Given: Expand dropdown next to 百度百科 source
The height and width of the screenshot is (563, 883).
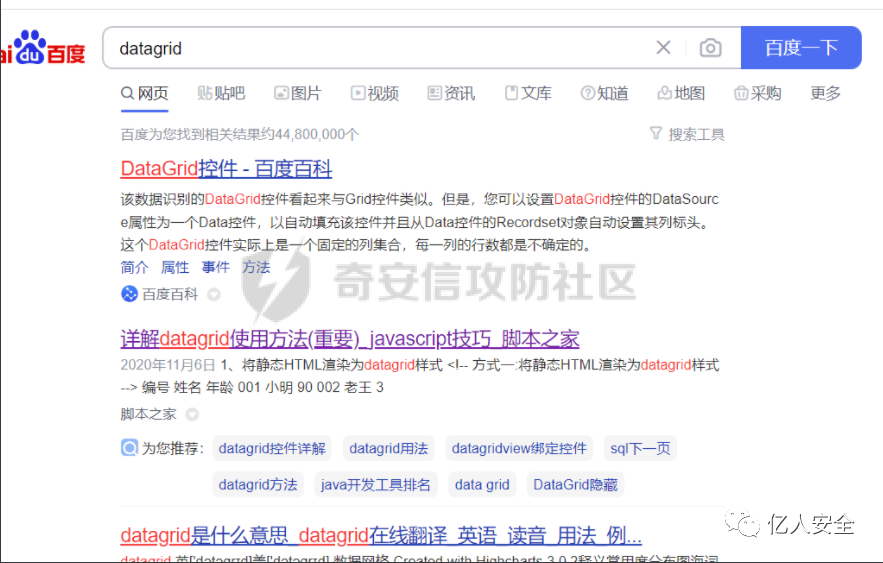Looking at the screenshot, I should [x=214, y=294].
